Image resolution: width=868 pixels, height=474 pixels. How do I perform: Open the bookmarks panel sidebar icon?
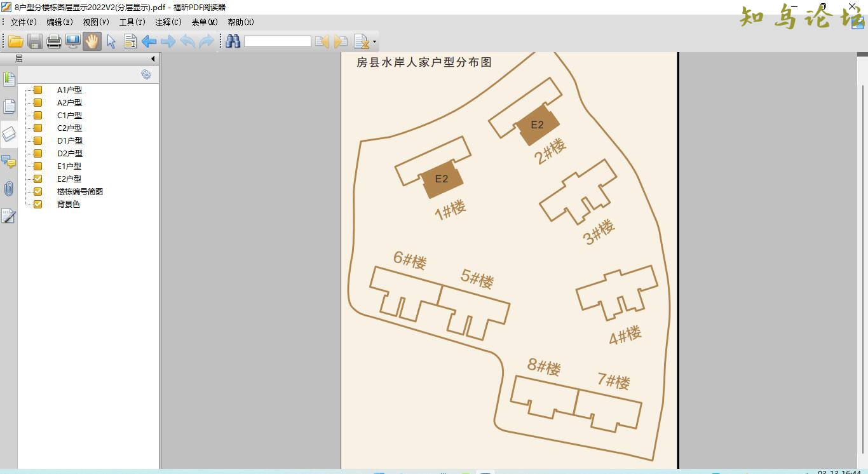(9, 79)
